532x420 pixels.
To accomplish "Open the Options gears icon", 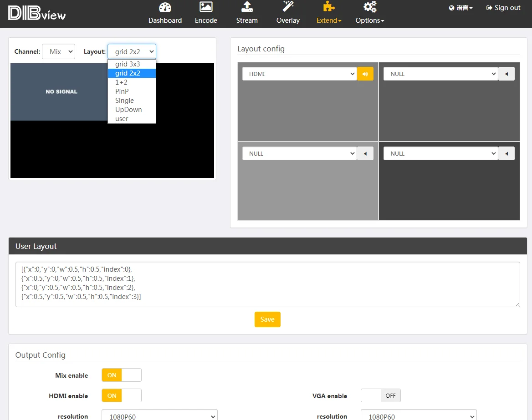I will click(370, 7).
